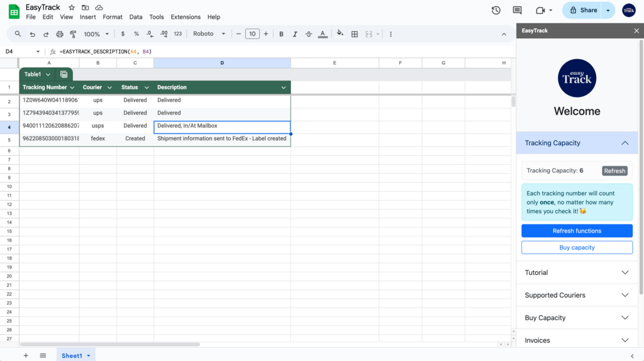
Task: Activate the paint format tool
Action: click(x=73, y=34)
